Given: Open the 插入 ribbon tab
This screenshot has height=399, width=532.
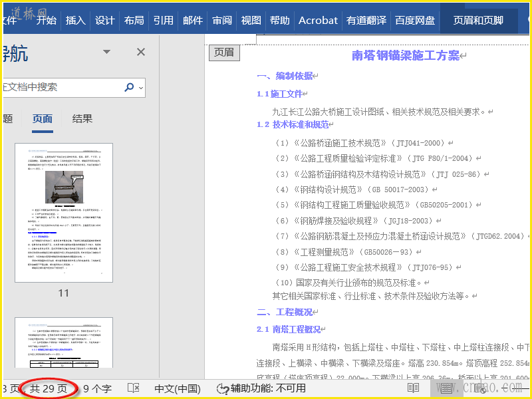Looking at the screenshot, I should point(75,21).
